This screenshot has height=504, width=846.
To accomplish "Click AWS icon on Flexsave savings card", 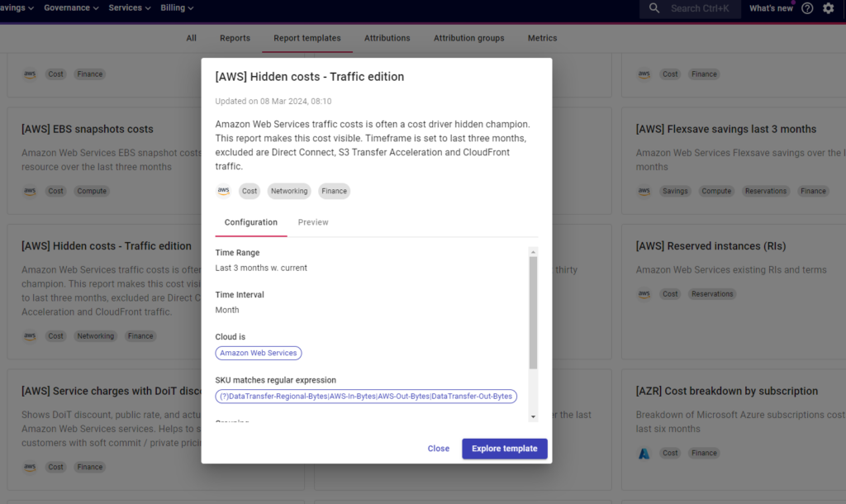I will [644, 191].
